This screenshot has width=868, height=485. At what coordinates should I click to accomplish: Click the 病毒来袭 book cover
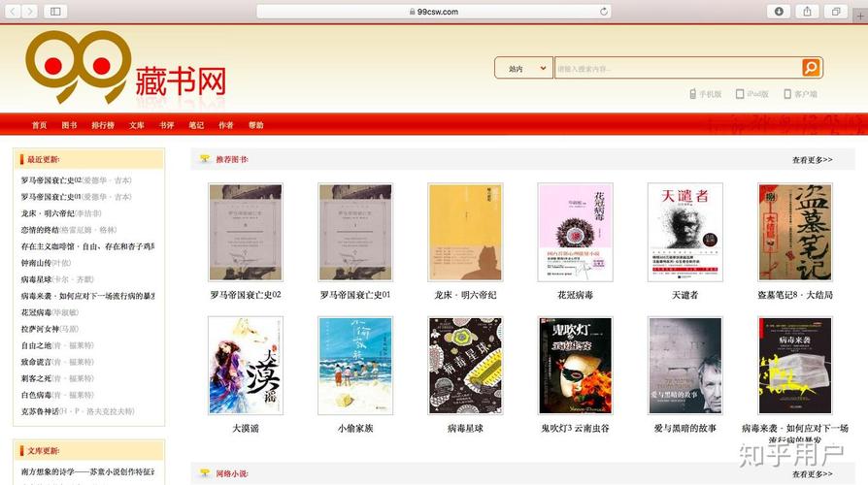click(x=795, y=366)
